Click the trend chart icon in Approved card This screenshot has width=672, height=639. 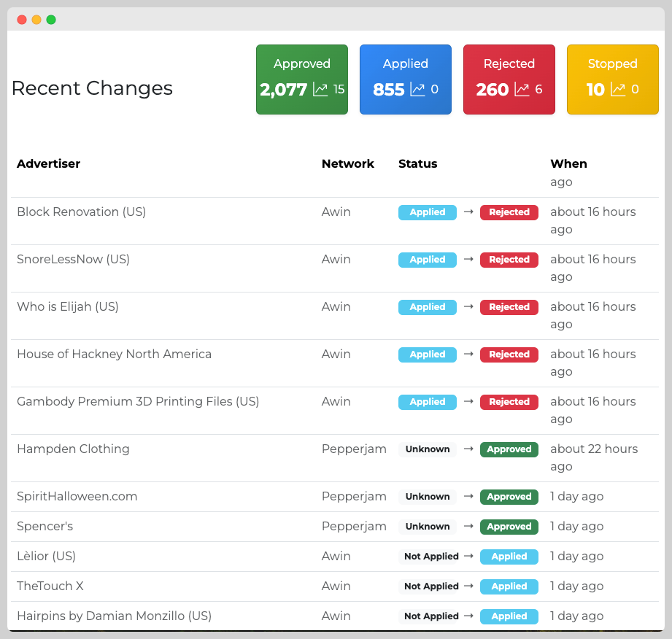coord(320,90)
